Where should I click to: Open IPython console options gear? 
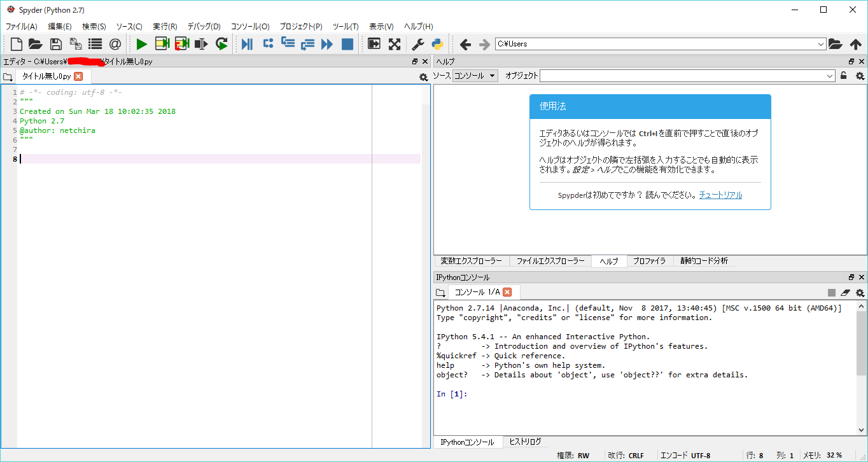860,293
